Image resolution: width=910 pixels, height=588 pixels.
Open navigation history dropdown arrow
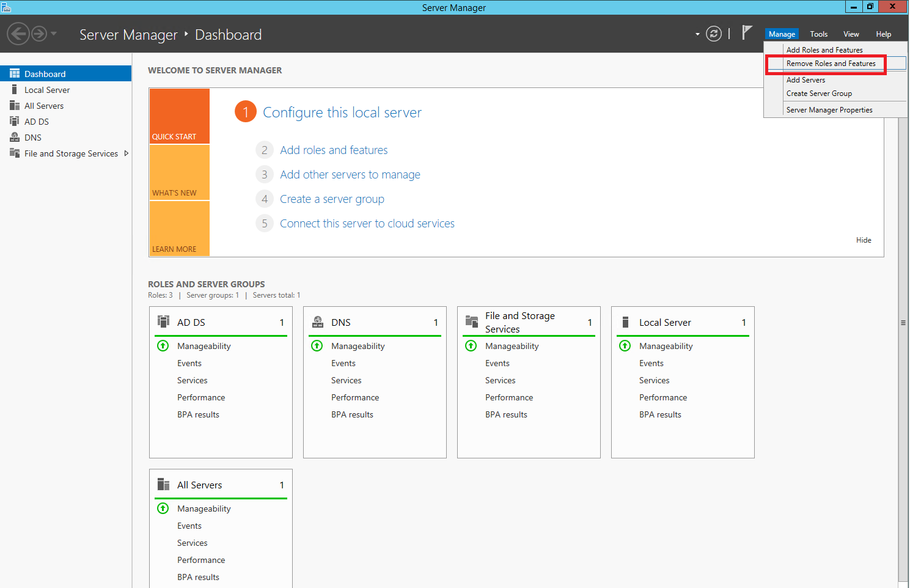pyautogui.click(x=54, y=34)
